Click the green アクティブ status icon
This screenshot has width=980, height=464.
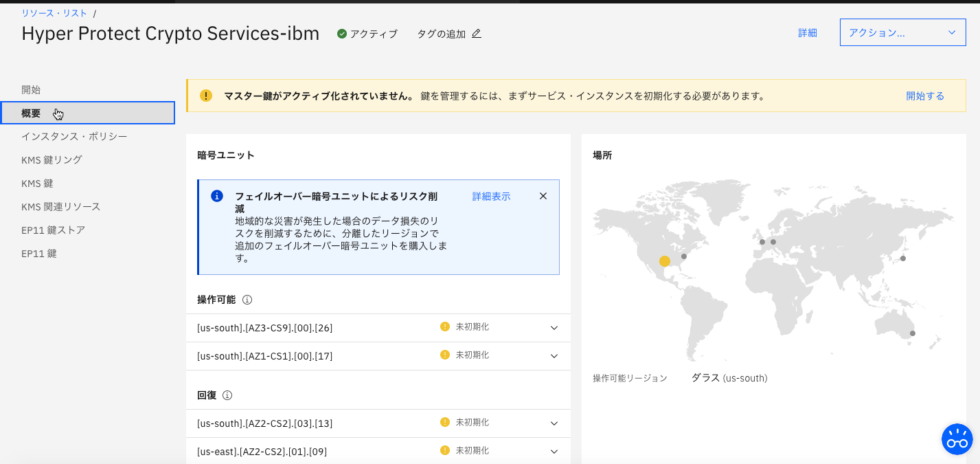point(340,32)
